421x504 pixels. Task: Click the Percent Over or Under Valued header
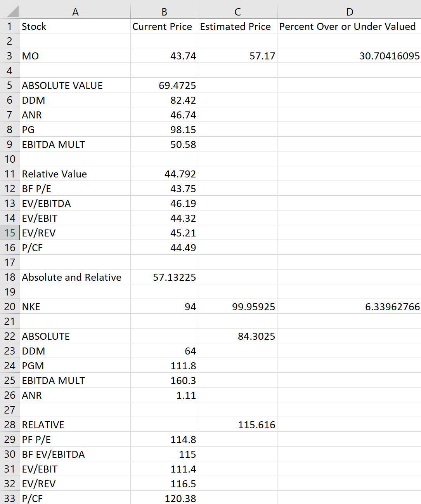(x=349, y=26)
